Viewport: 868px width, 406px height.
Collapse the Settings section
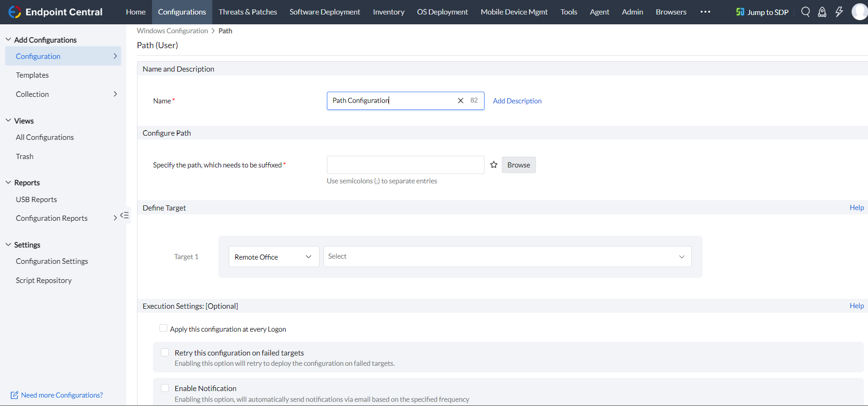pyautogui.click(x=8, y=244)
